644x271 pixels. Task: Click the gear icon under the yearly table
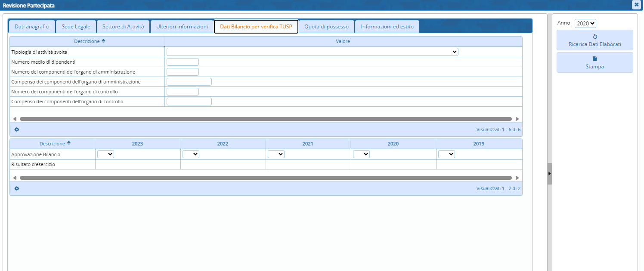pyautogui.click(x=17, y=188)
